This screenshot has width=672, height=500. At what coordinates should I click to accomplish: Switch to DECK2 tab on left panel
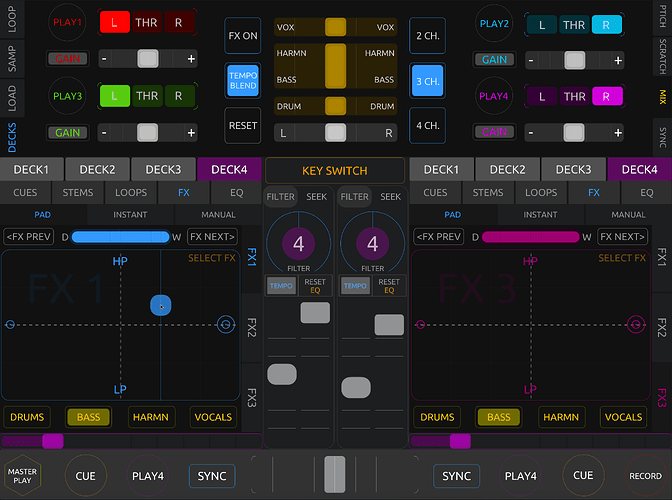tap(98, 169)
